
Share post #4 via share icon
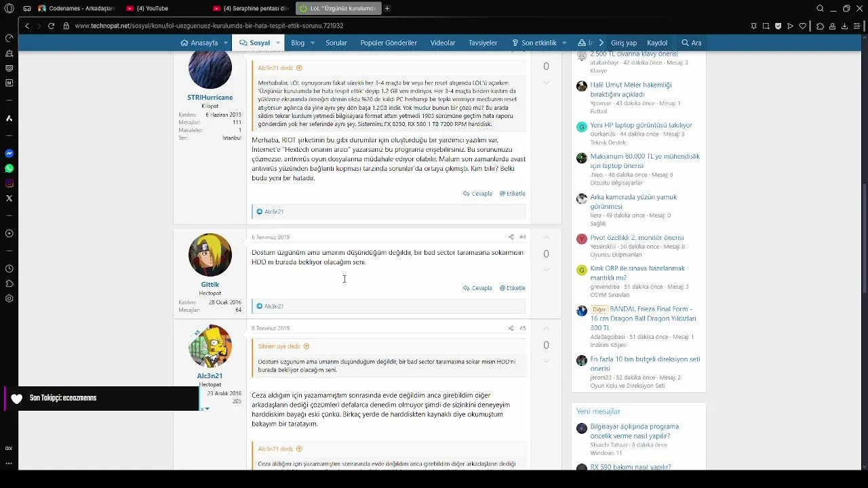(x=511, y=237)
